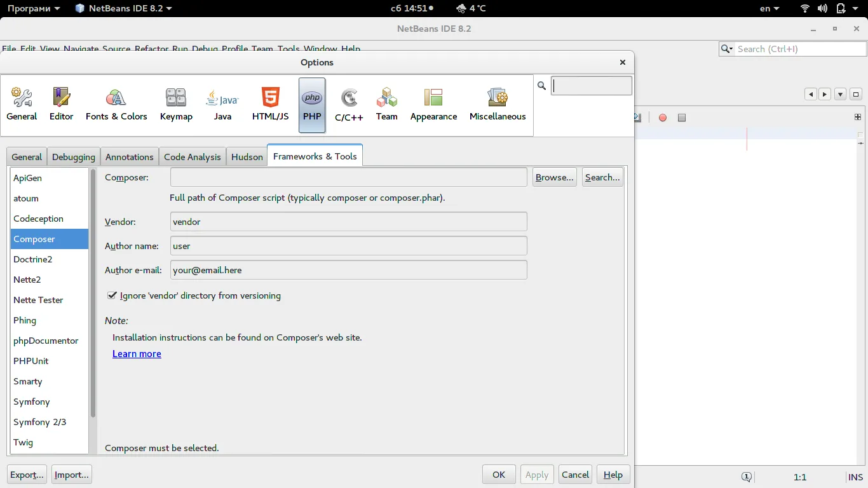Switch to the HTML/JS options category
Screen dimensions: 868x488
(271, 105)
